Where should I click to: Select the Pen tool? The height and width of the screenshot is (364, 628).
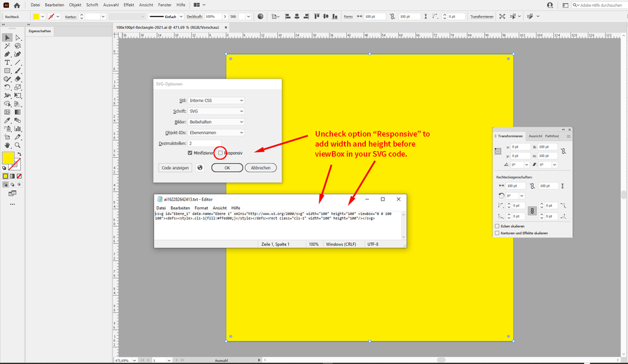tap(6, 53)
